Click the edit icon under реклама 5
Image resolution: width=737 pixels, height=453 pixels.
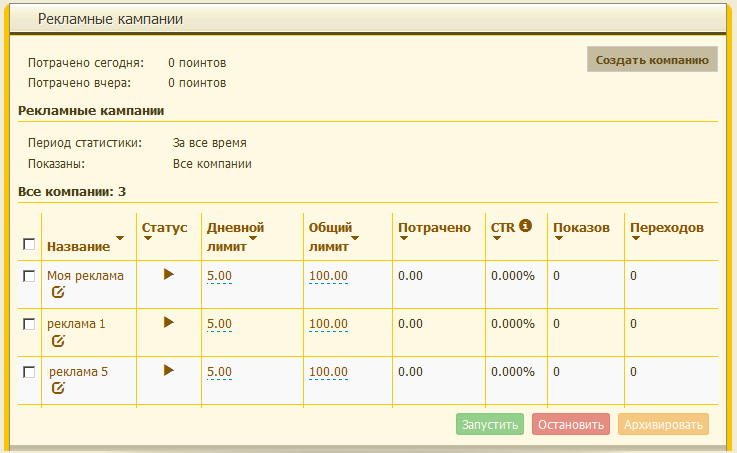pos(58,388)
